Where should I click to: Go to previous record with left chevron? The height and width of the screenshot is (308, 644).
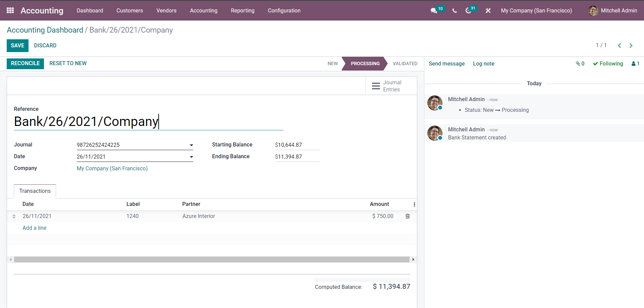point(620,46)
